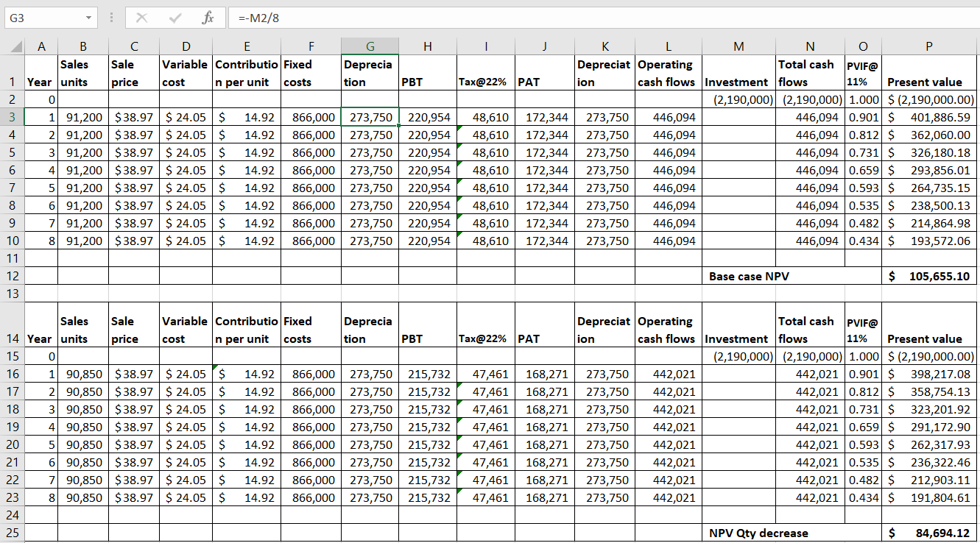Click cell P25 value $84,694.12

click(x=929, y=533)
